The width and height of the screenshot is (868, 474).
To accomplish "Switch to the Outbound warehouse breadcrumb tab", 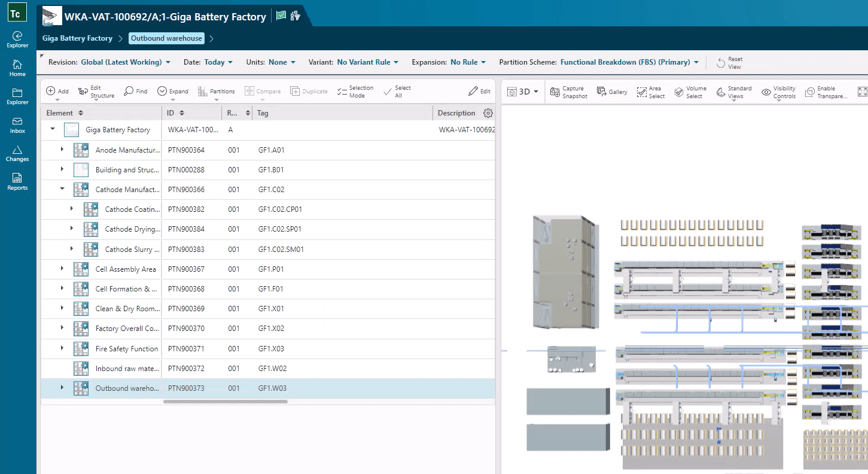I will pyautogui.click(x=166, y=38).
